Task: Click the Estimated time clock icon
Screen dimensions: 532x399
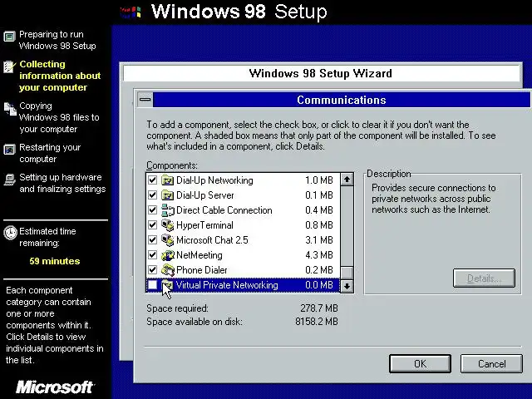Action: coord(10,233)
